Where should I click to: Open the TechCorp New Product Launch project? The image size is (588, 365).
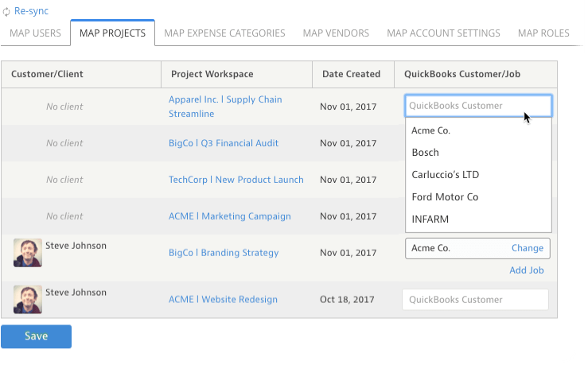tap(236, 180)
